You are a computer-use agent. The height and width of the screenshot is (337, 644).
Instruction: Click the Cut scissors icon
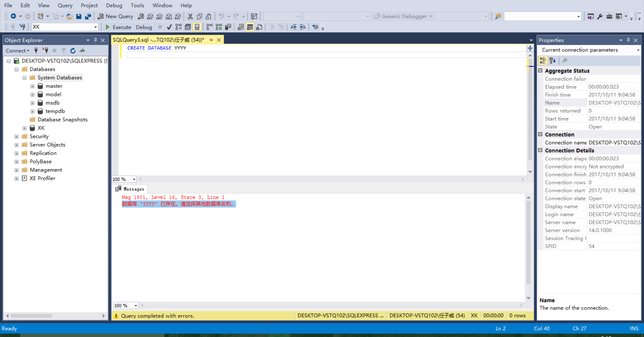pos(190,16)
